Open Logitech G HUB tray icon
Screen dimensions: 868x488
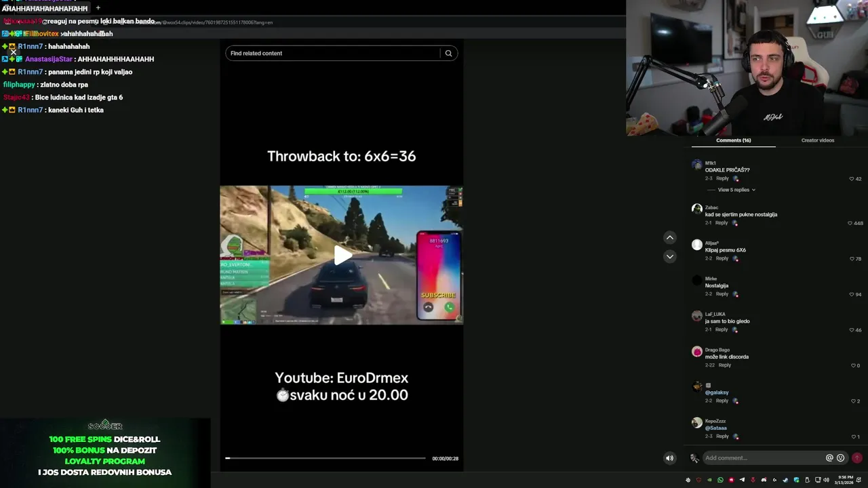[774, 480]
